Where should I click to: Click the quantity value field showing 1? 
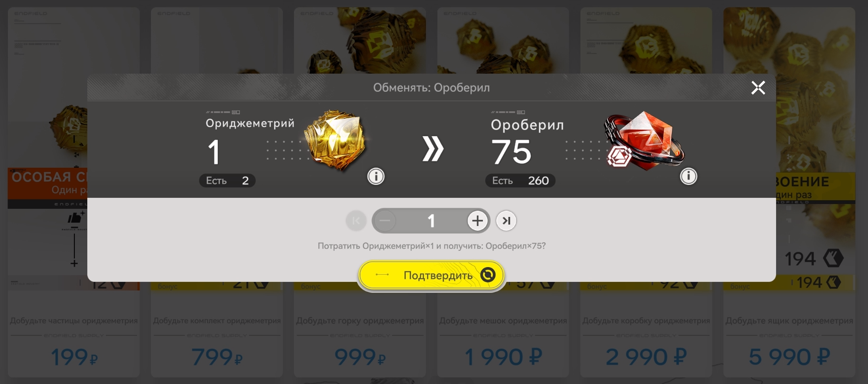pos(431,221)
